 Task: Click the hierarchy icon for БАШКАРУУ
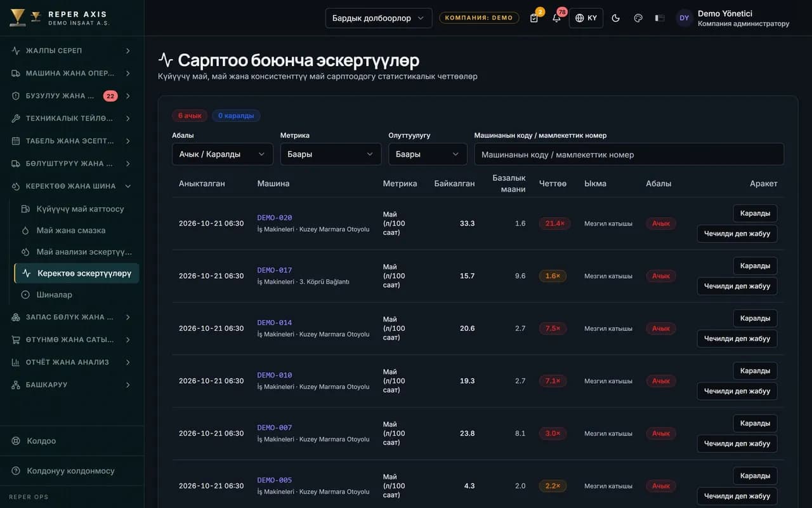click(x=16, y=385)
